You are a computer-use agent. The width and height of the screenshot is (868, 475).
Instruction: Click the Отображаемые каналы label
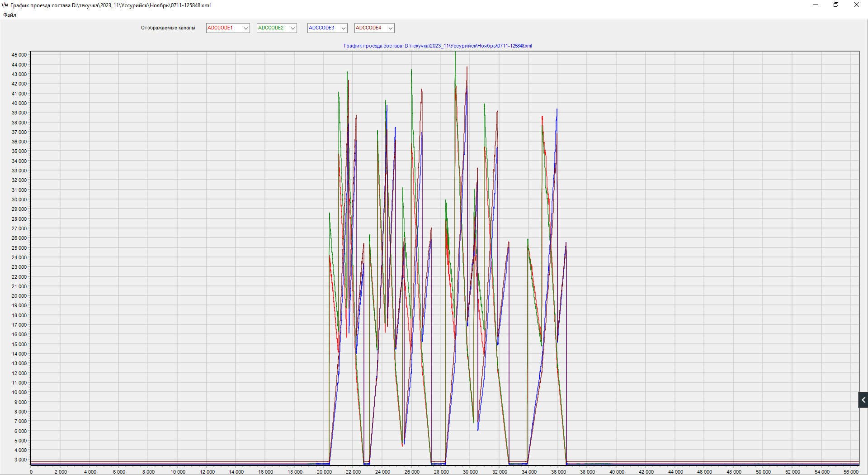pyautogui.click(x=168, y=28)
